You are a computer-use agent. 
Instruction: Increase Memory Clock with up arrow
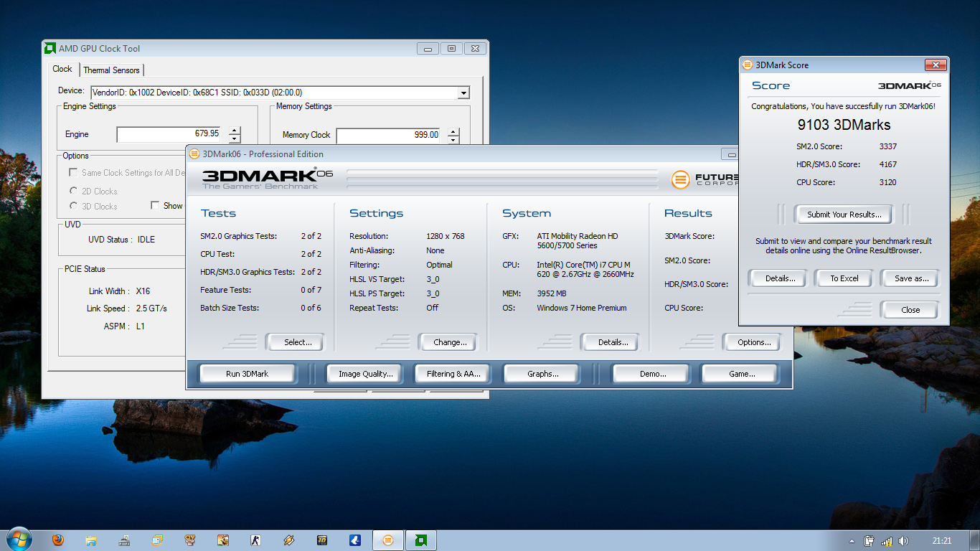click(x=453, y=131)
